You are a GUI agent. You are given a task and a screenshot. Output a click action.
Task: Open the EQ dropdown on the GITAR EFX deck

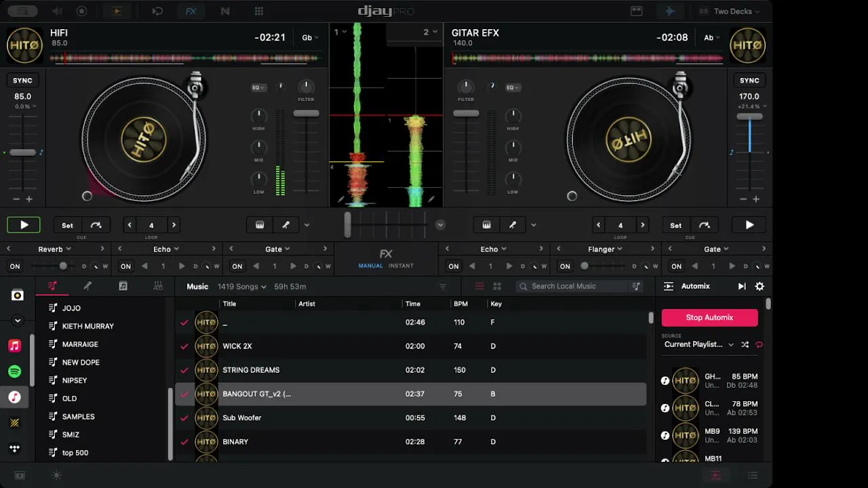(513, 87)
